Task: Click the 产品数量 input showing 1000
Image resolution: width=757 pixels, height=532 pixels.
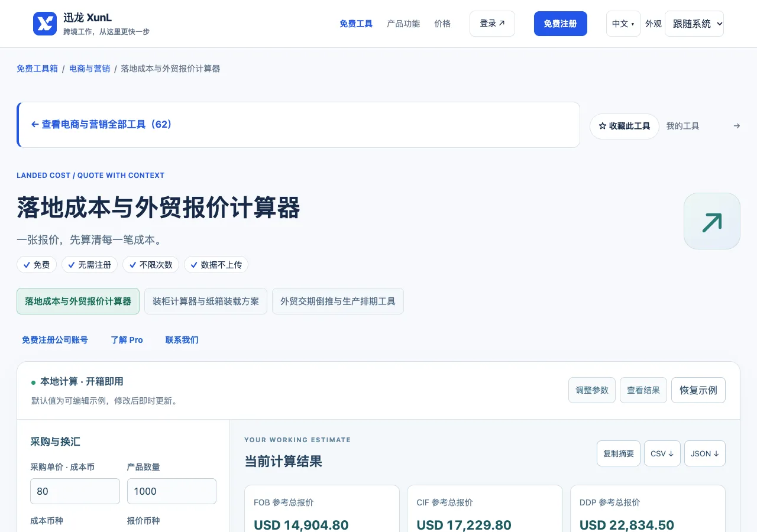Action: tap(172, 491)
